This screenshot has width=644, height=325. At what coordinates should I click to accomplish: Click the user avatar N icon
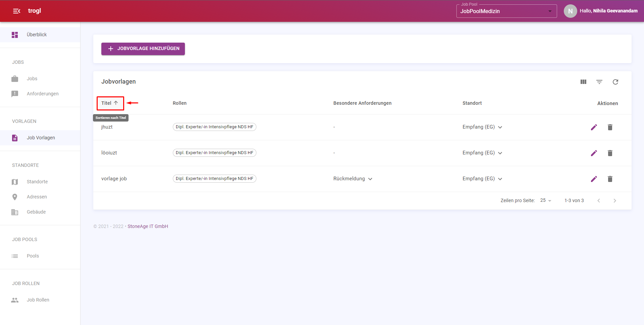tap(571, 11)
